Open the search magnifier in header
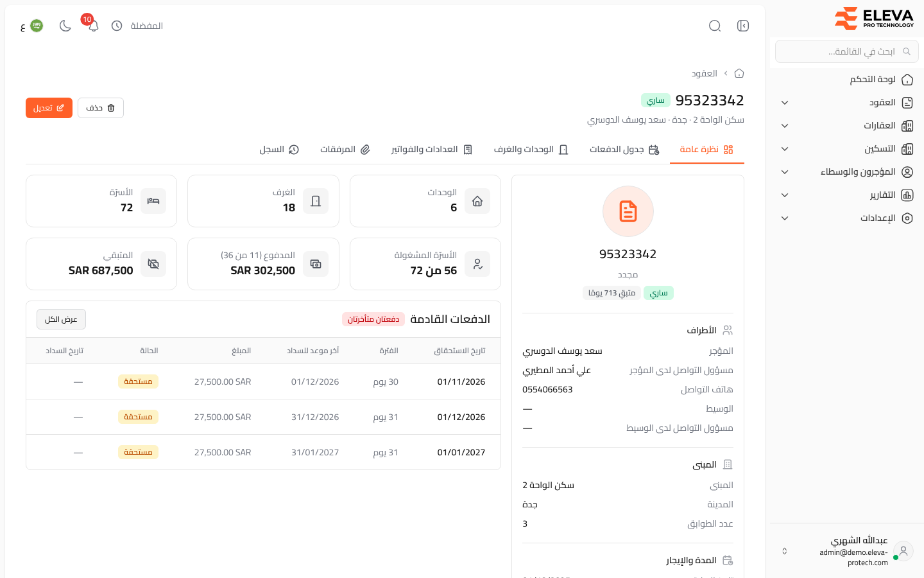 click(715, 26)
